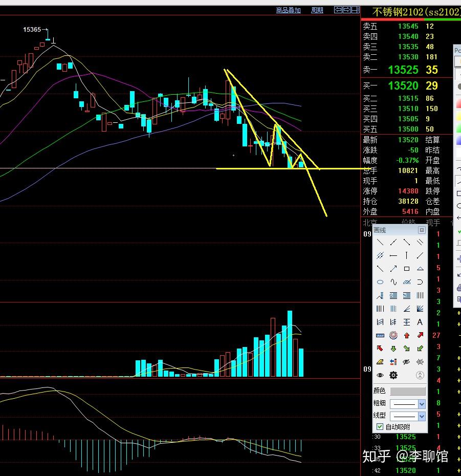Screen dimensions: 461x476
Task: Select the dotted parallel channel tool
Action: click(380, 255)
